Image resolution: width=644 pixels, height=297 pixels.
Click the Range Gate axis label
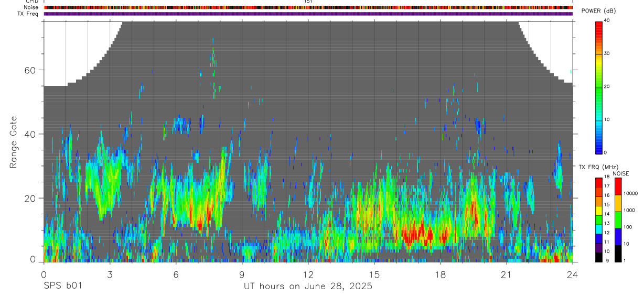13,142
